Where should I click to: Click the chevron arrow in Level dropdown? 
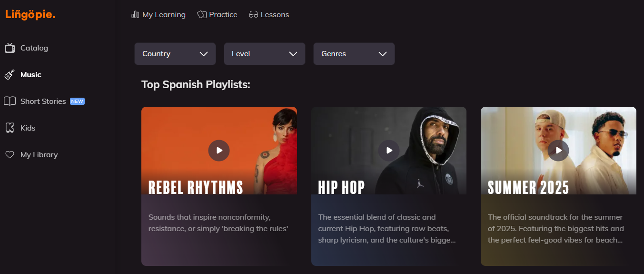(293, 54)
